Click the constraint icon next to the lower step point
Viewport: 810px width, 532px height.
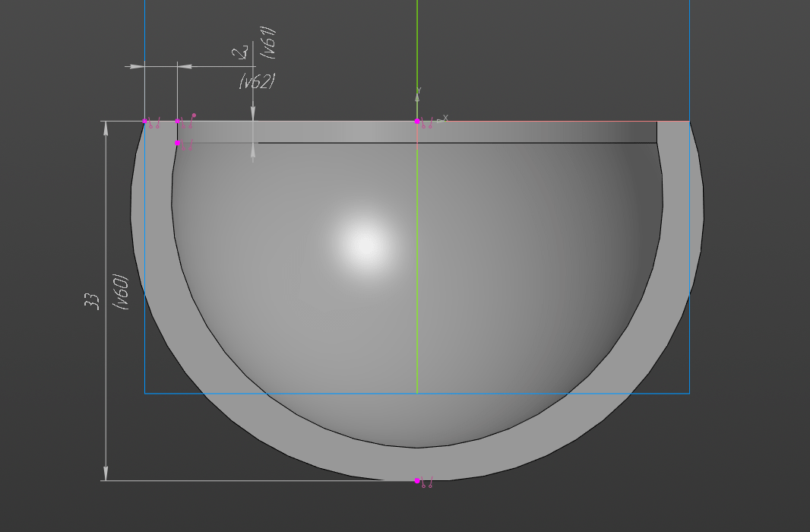click(187, 145)
